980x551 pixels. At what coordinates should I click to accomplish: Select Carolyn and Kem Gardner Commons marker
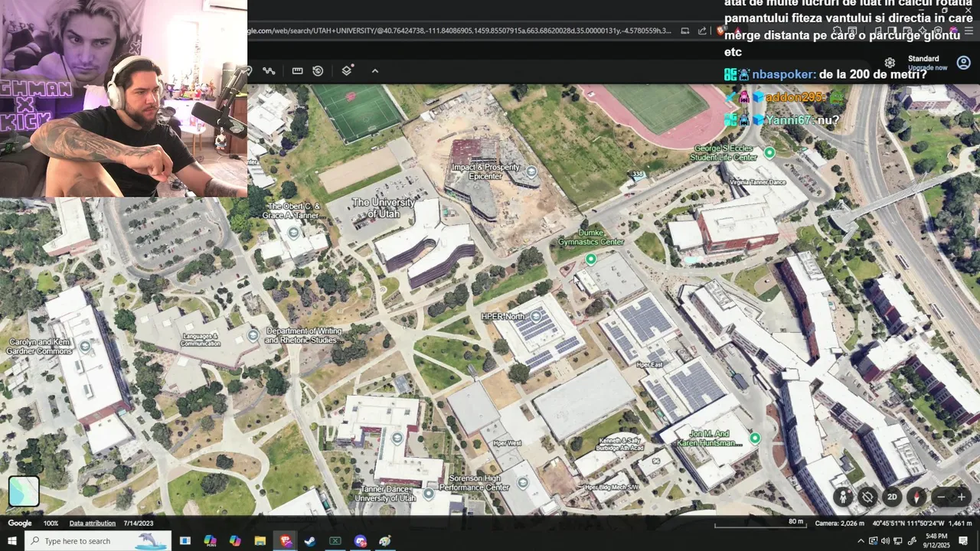[85, 347]
